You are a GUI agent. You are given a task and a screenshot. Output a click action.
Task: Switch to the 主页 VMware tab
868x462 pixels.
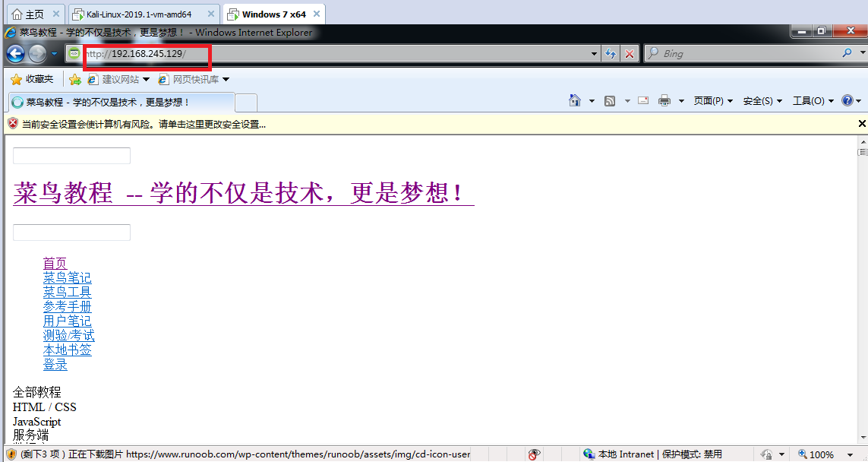(x=34, y=14)
